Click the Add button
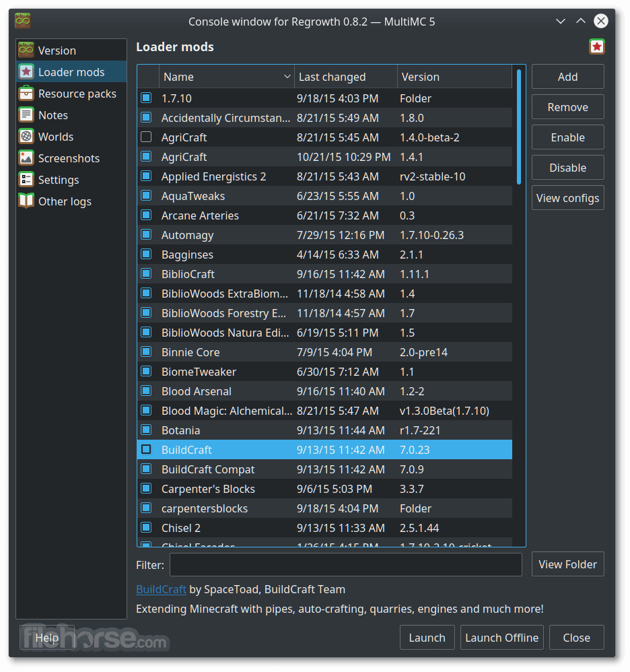The height and width of the screenshot is (672, 630). tap(567, 77)
